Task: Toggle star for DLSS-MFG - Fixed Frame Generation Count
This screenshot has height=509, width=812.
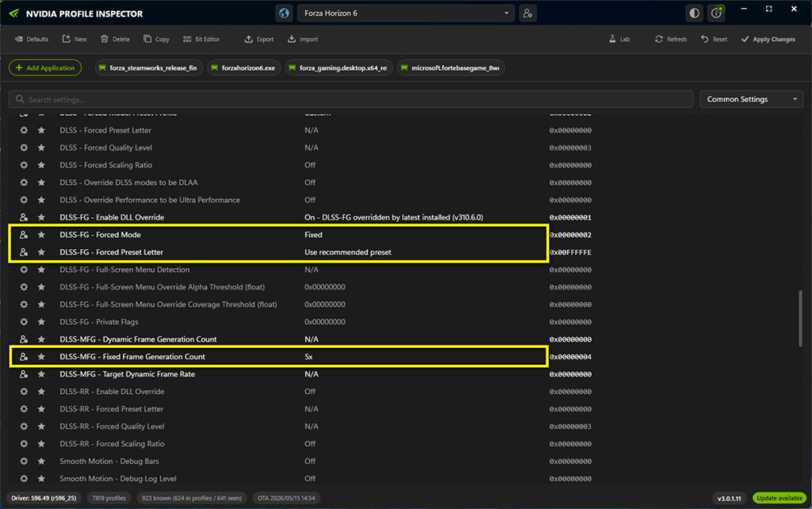Action: (x=41, y=357)
